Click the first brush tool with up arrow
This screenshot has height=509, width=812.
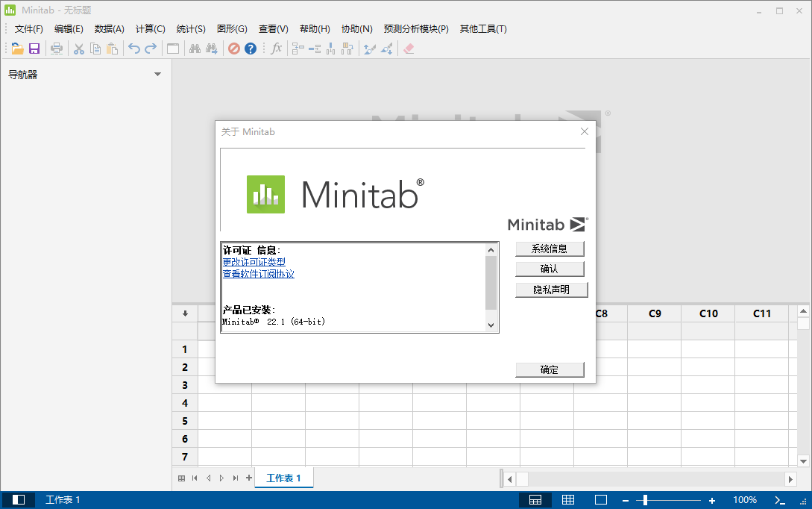[369, 49]
